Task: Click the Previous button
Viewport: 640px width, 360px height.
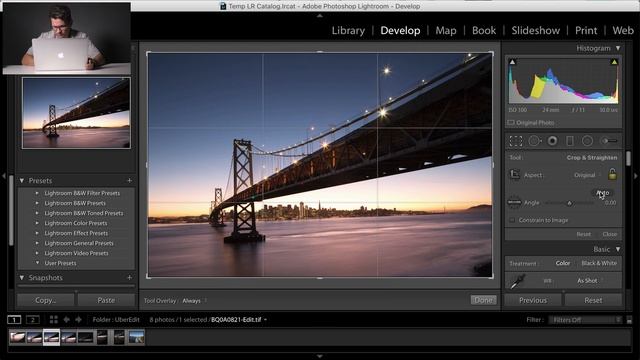Action: [x=533, y=300]
